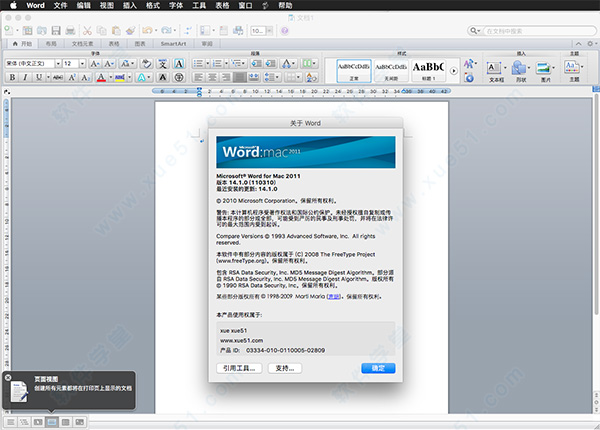Toggle Center text alignment
Screen dimensions: 600x430
pos(212,77)
